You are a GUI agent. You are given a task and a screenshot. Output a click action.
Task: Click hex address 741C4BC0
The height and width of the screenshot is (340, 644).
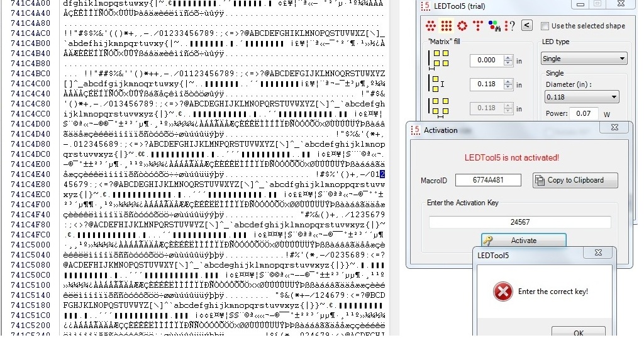tap(31, 74)
